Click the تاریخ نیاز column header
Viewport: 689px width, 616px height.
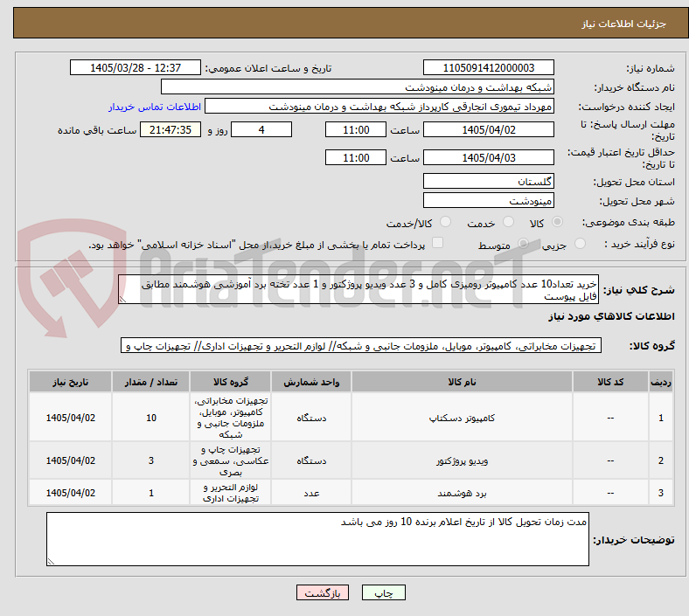pyautogui.click(x=70, y=382)
